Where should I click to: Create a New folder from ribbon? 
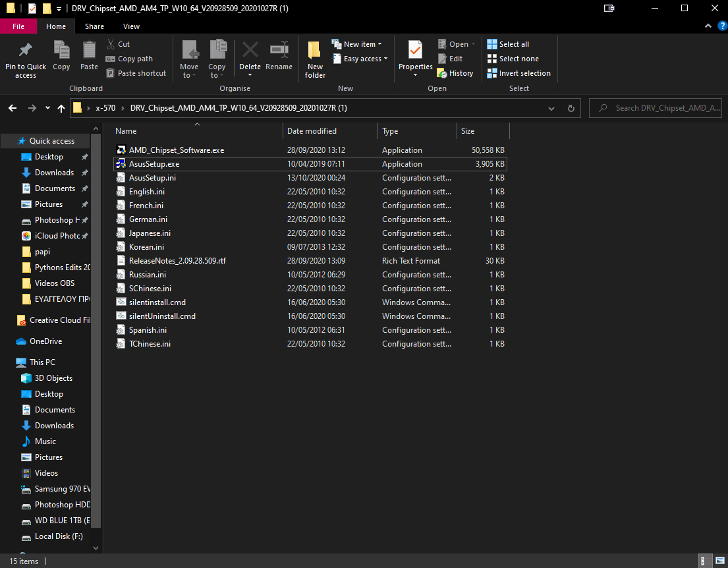[x=315, y=59]
